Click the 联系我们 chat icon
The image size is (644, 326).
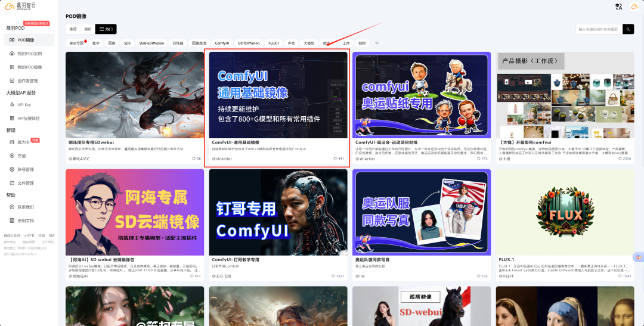tap(12, 207)
